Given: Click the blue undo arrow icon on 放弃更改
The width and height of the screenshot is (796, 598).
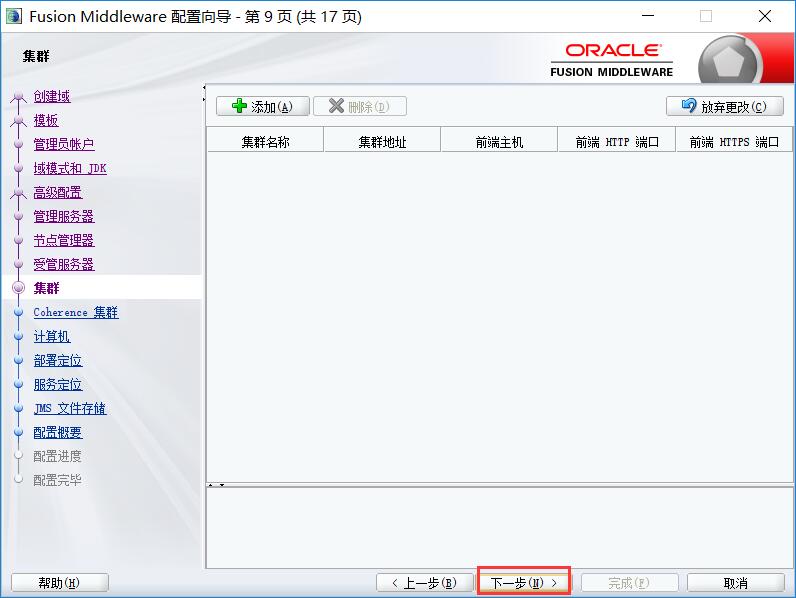Looking at the screenshot, I should pos(689,106).
